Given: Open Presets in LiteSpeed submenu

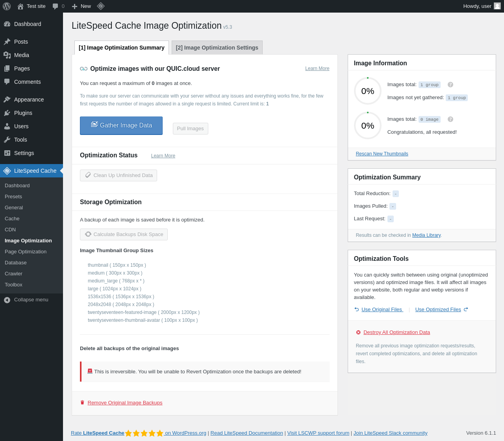Looking at the screenshot, I should pyautogui.click(x=13, y=197).
